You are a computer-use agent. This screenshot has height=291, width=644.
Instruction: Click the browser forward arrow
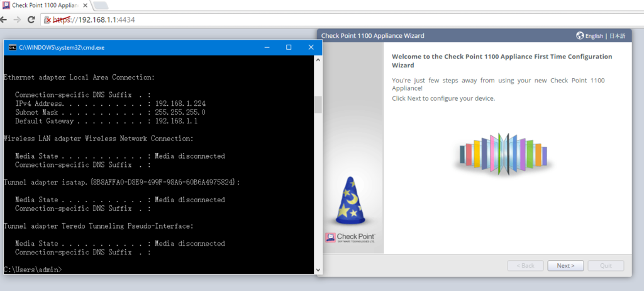pyautogui.click(x=17, y=20)
